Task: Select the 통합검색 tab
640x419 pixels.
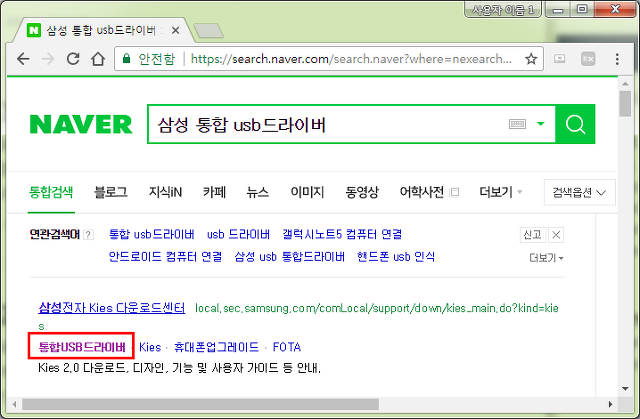Action: (51, 192)
